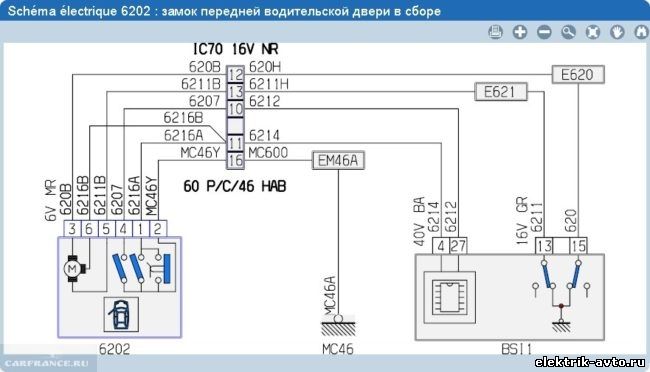Click the car door icon in 6202
Viewport: 650px width, 372px height.
pyautogui.click(x=121, y=314)
